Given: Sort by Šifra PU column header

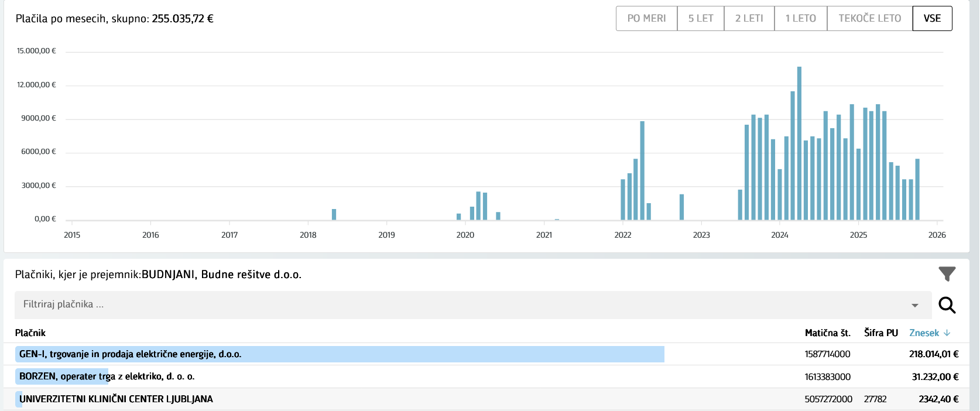Looking at the screenshot, I should tap(880, 333).
